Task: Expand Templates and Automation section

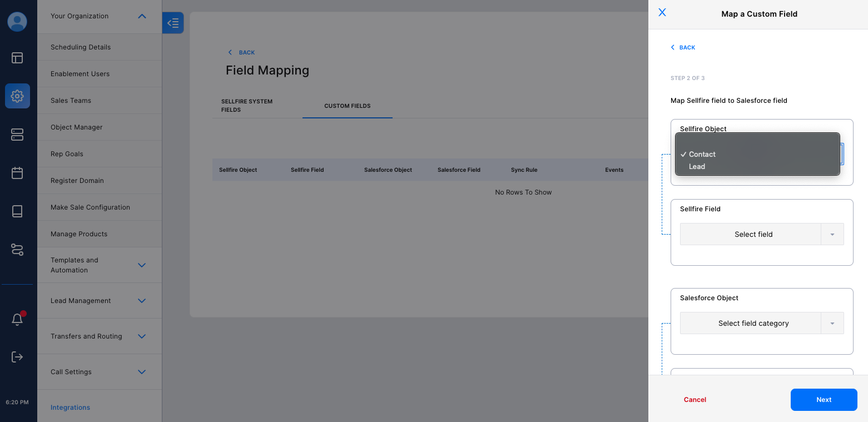Action: [x=142, y=265]
